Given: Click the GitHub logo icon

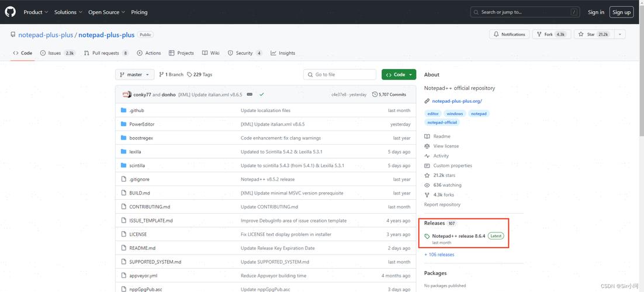Looking at the screenshot, I should pos(11,12).
